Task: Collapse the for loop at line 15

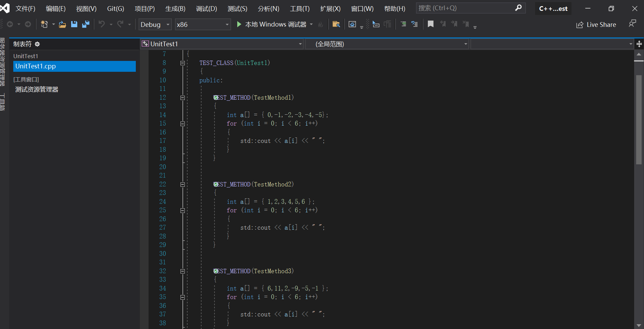Action: click(182, 124)
